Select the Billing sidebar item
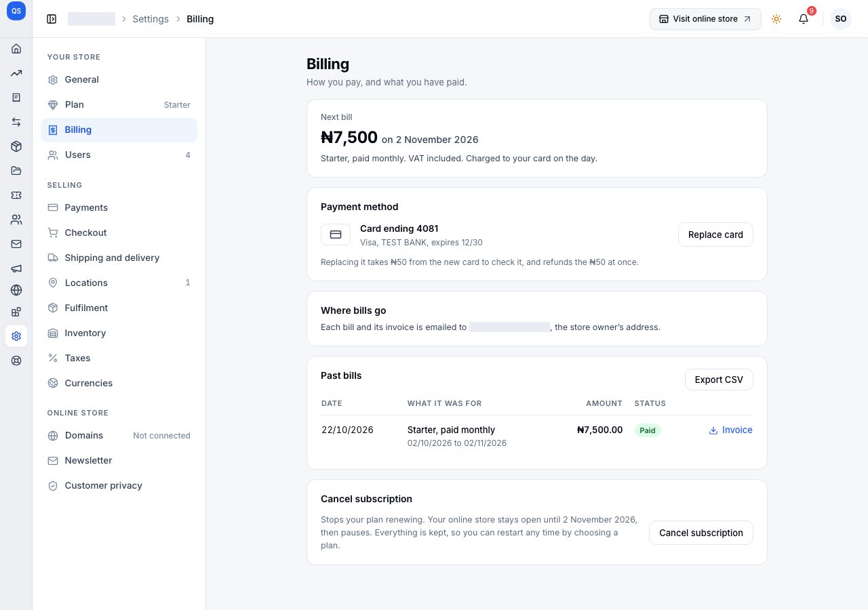The height and width of the screenshot is (610, 868). [x=119, y=130]
